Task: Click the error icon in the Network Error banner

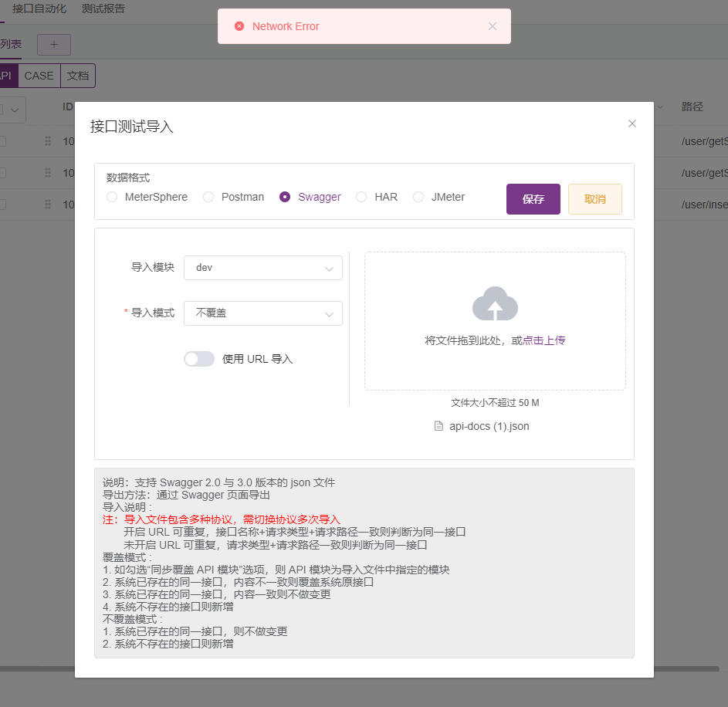Action: pyautogui.click(x=239, y=25)
